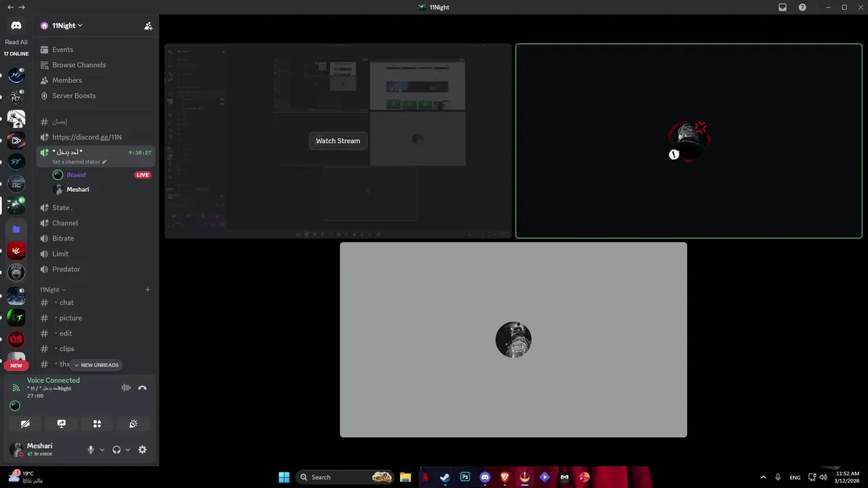Check voice connection signal icon
Viewport: 868px width, 488px height.
16,388
